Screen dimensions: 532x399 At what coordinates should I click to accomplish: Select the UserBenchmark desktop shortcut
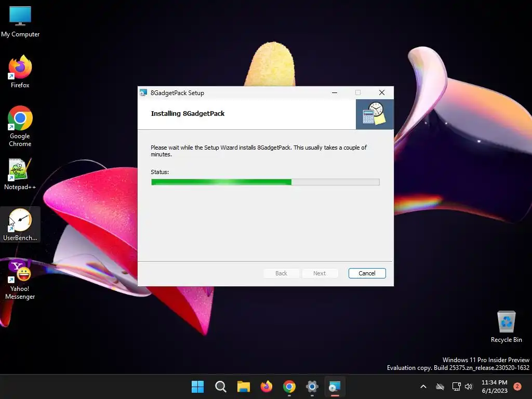click(20, 224)
